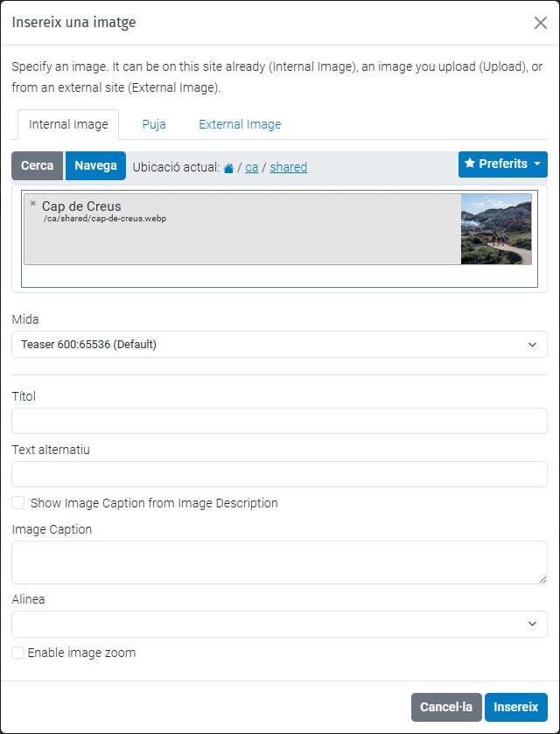Open the Mida size dropdown
Image resolution: width=560 pixels, height=734 pixels.
tap(279, 345)
